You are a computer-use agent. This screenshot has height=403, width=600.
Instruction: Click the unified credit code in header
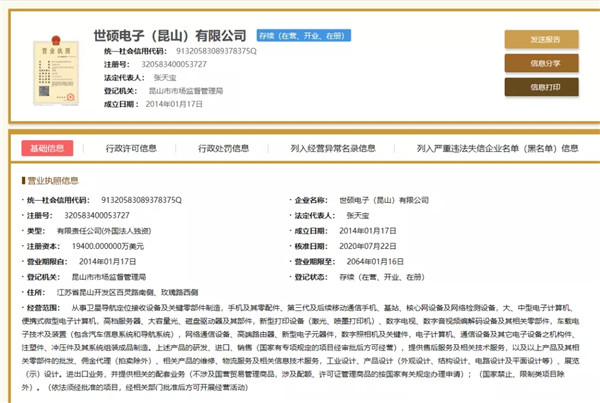[x=219, y=50]
